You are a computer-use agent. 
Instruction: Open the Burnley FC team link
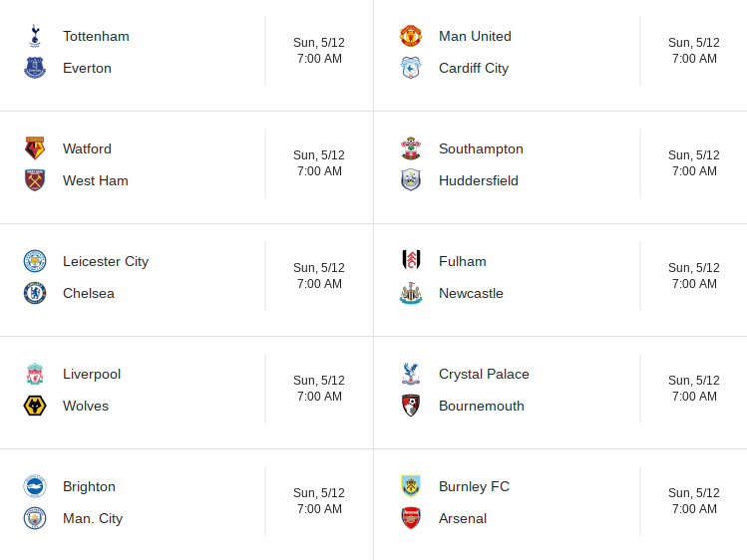tap(474, 486)
